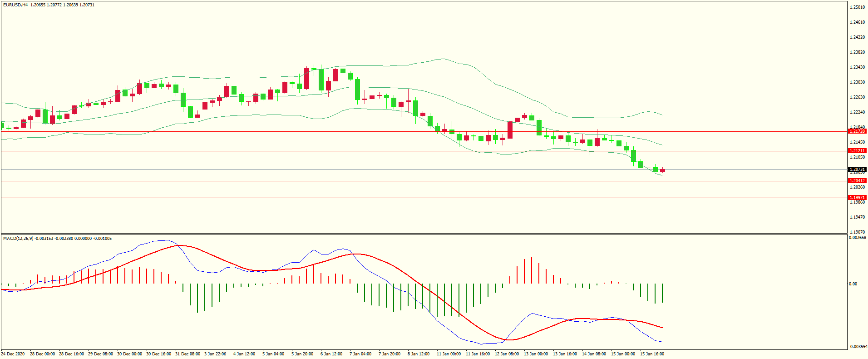868x359 pixels.
Task: Click the current price tag 1.20731
Action: [x=857, y=170]
